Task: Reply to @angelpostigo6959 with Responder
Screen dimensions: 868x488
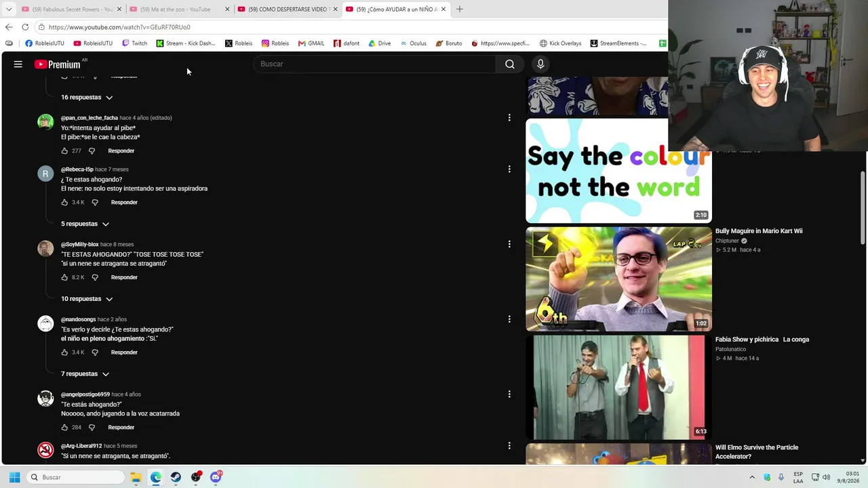Action: click(x=121, y=427)
